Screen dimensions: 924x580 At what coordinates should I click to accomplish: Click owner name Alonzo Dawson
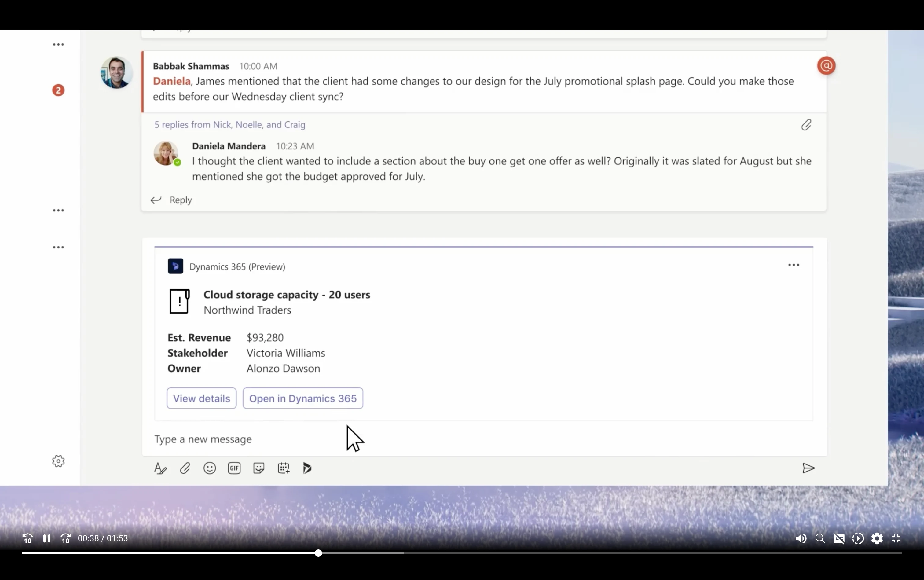click(x=284, y=368)
